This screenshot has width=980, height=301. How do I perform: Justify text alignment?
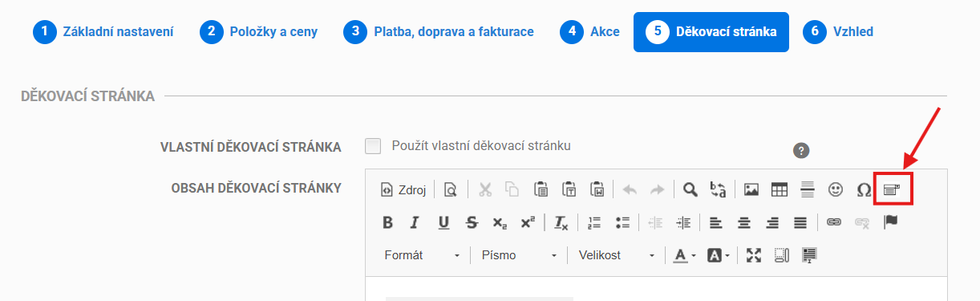click(800, 222)
